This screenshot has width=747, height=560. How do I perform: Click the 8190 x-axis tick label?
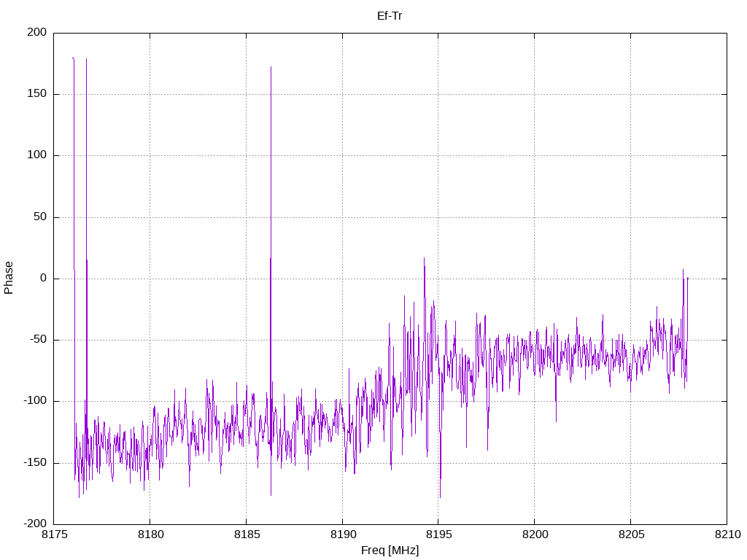coord(343,534)
